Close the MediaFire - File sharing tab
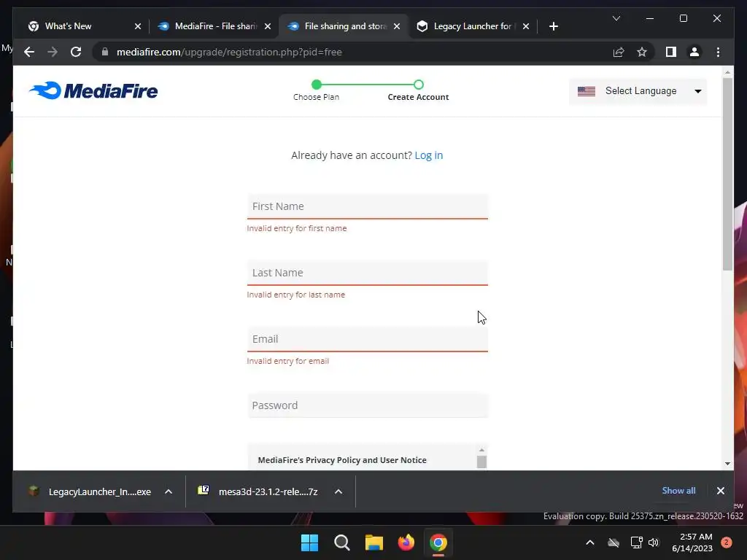This screenshot has height=560, width=747. [268, 26]
